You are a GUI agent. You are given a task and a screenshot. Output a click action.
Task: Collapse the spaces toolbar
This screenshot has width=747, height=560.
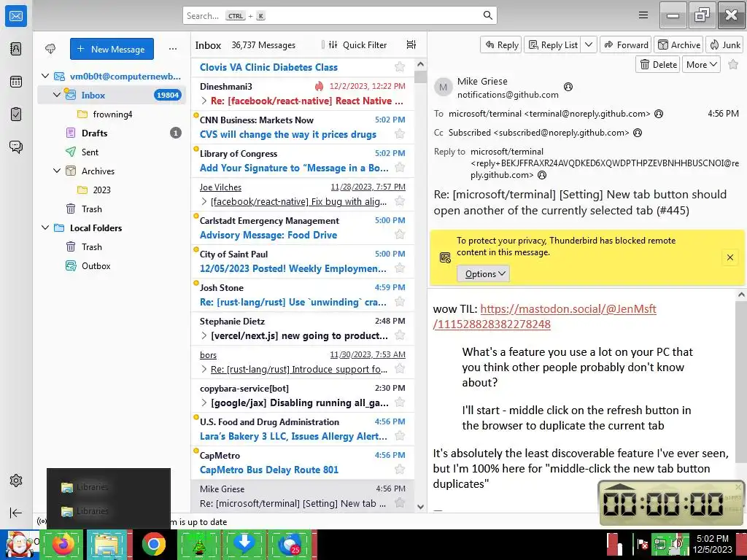click(16, 513)
